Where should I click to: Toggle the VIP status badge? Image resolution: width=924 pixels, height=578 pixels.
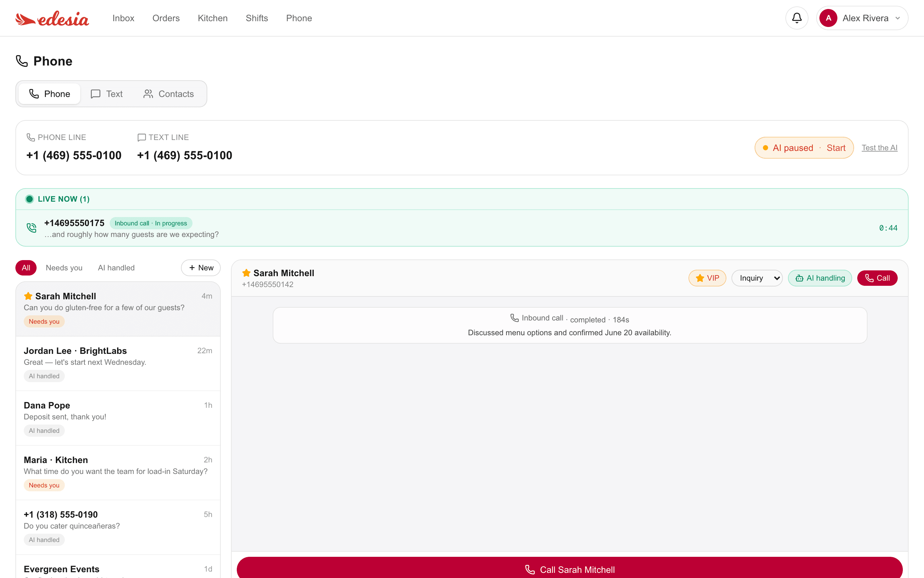(x=707, y=278)
